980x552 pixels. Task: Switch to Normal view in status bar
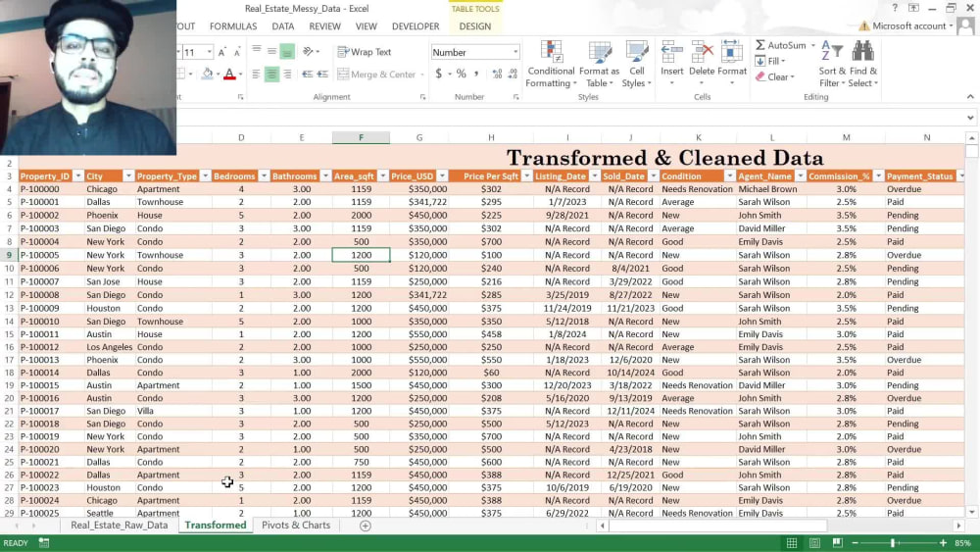click(x=791, y=543)
